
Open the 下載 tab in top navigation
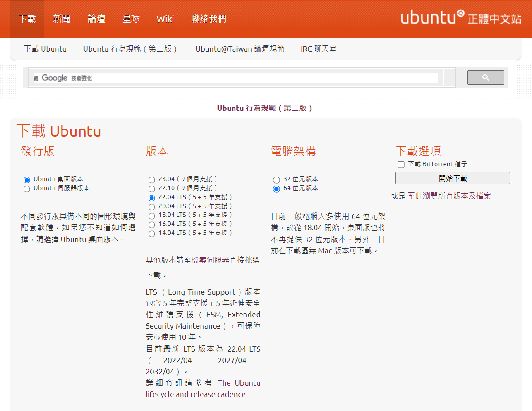coord(27,19)
